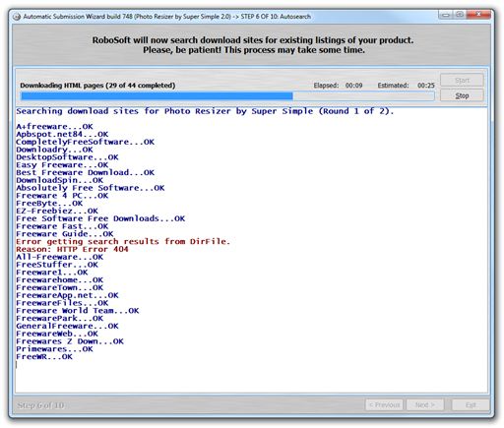The height and width of the screenshot is (428, 504).
Task: Click the Freewarehome...OK line
Action: [x=59, y=280]
